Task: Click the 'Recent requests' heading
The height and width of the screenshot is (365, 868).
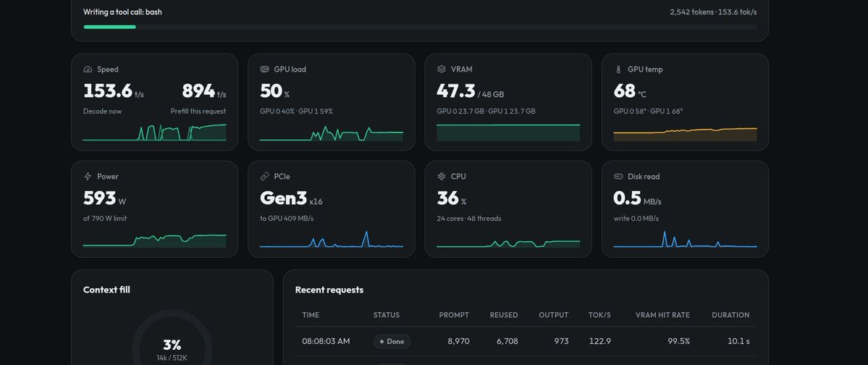Action: point(329,290)
